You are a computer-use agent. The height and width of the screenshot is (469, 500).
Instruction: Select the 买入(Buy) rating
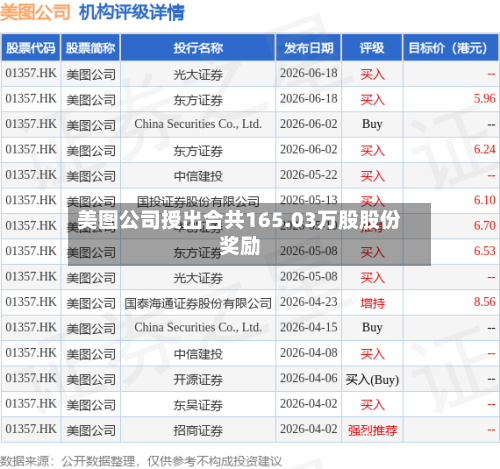coord(372,379)
